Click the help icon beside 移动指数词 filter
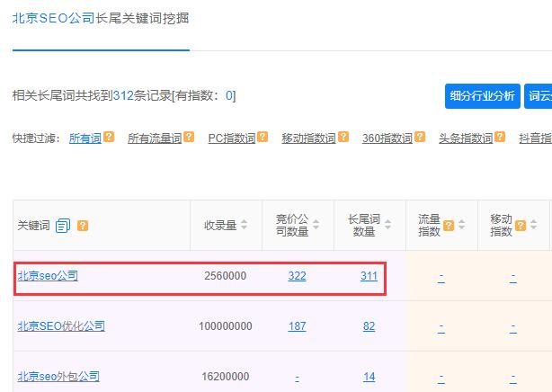 (x=343, y=138)
